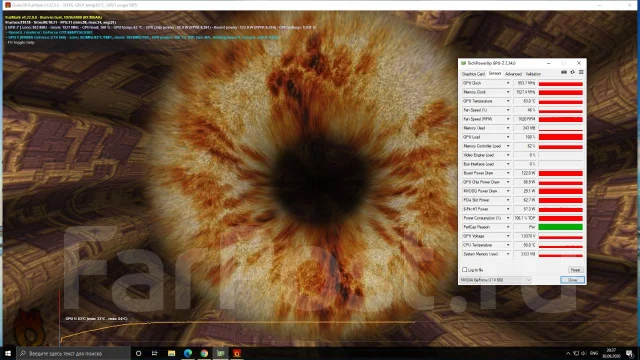Click the Close button in GPU-Z
This screenshot has height=360, width=640.
tap(572, 280)
